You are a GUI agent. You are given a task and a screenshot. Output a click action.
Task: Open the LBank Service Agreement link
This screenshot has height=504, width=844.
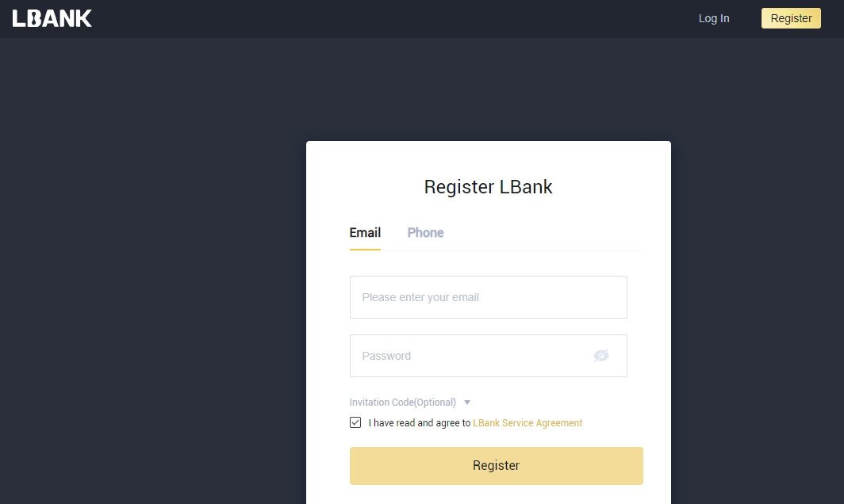pyautogui.click(x=527, y=423)
